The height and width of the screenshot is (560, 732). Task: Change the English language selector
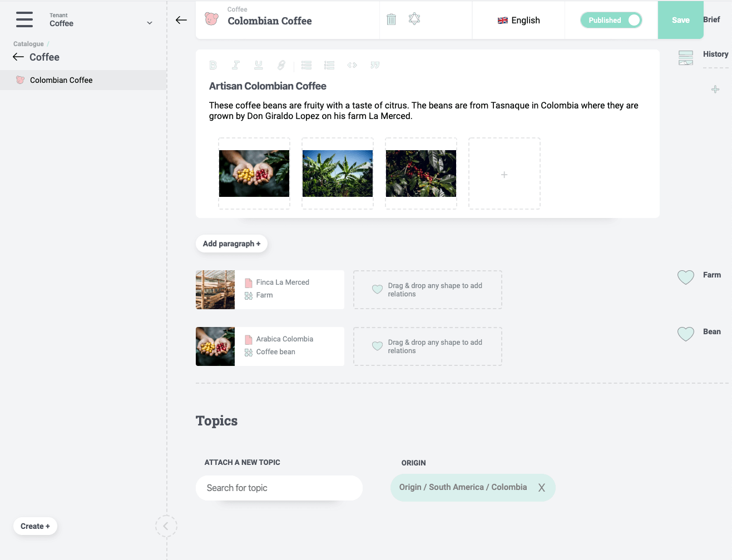coord(518,20)
